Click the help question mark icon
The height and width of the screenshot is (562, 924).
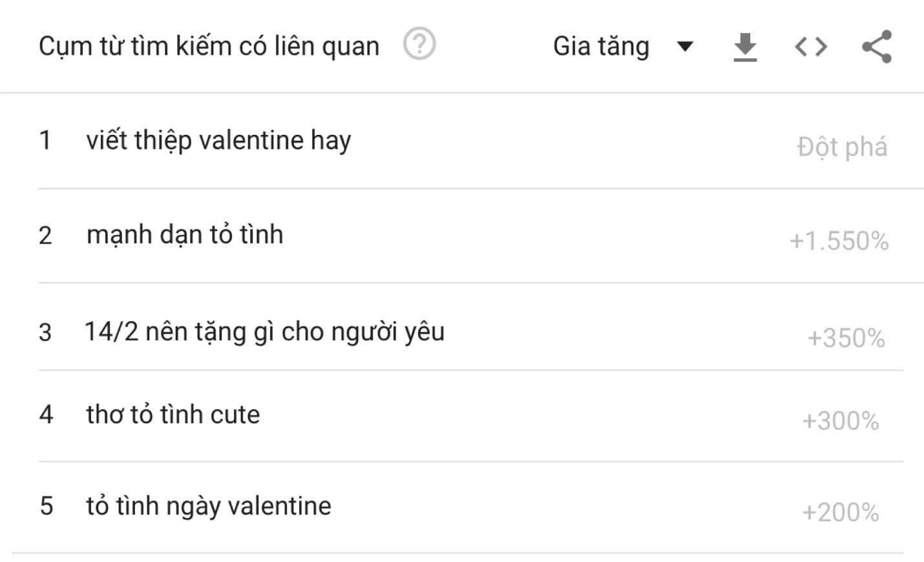[x=419, y=45]
